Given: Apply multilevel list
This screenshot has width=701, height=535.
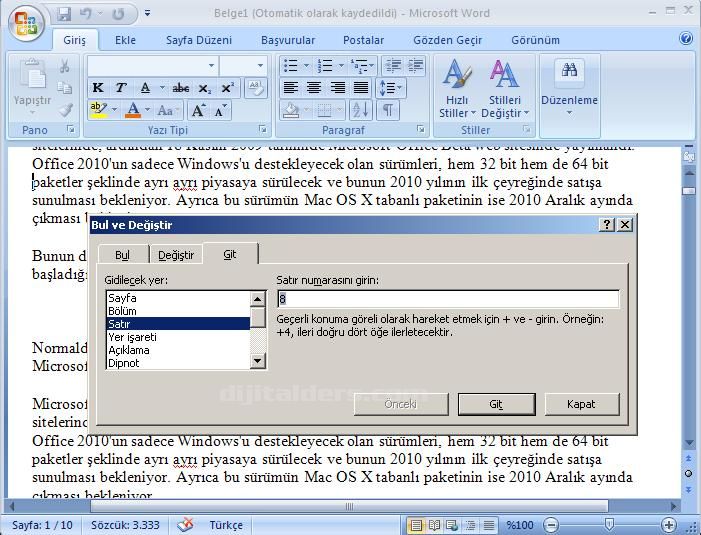Looking at the screenshot, I should coord(359,66).
